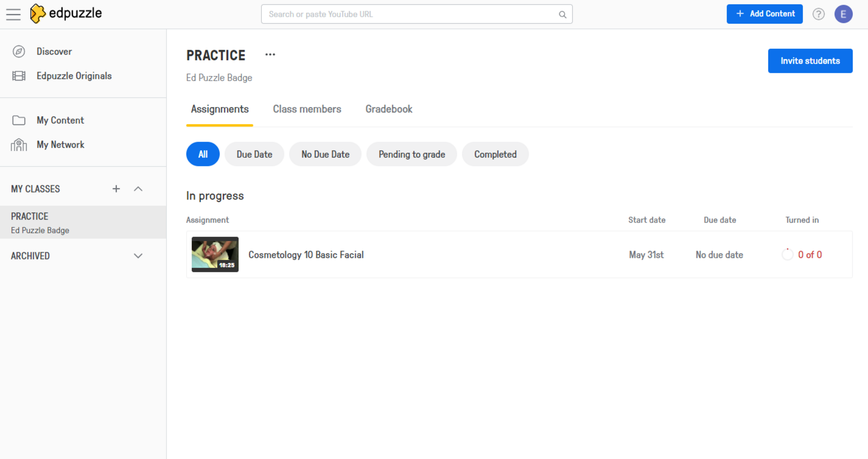Collapse the My Classes section
This screenshot has height=459, width=868.
tap(138, 189)
